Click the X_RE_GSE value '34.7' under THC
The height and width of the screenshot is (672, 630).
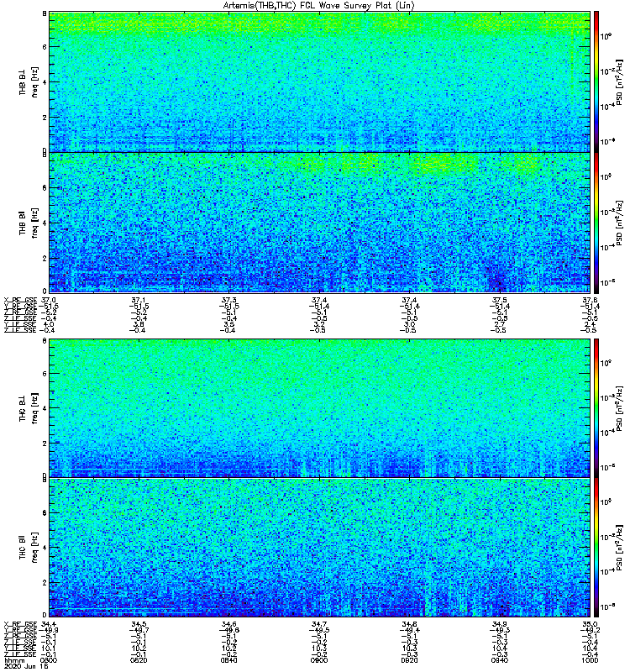pos(319,624)
